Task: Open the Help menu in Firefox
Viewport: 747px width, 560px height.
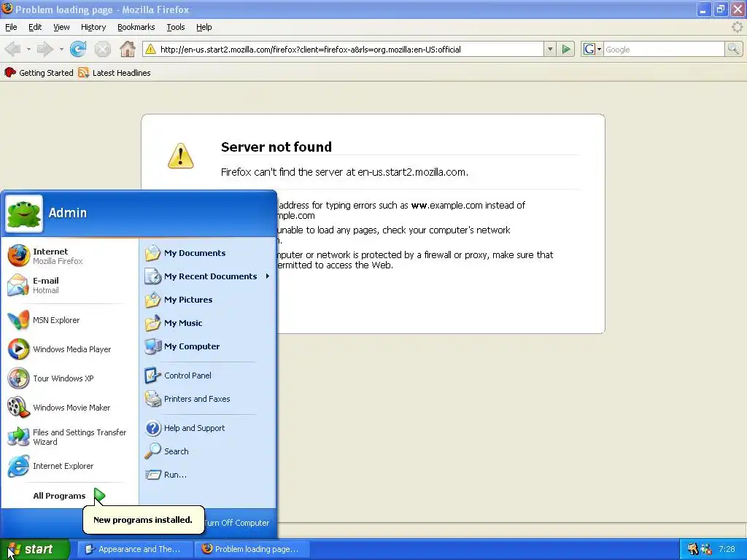Action: coord(204,27)
